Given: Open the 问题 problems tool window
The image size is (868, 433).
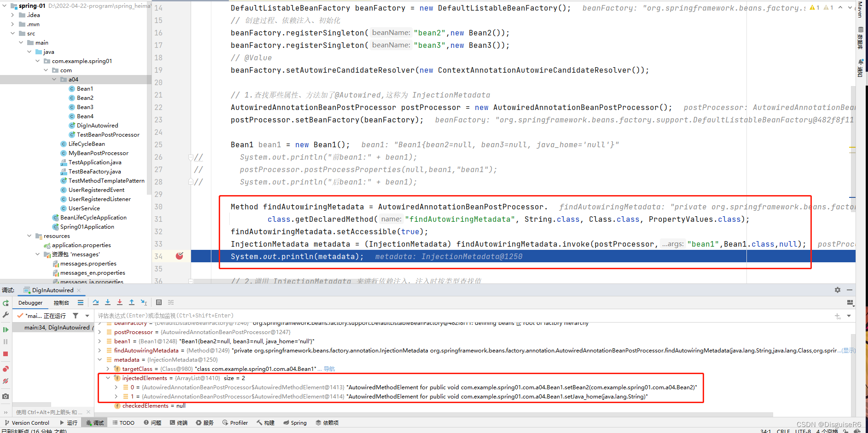Looking at the screenshot, I should (152, 423).
